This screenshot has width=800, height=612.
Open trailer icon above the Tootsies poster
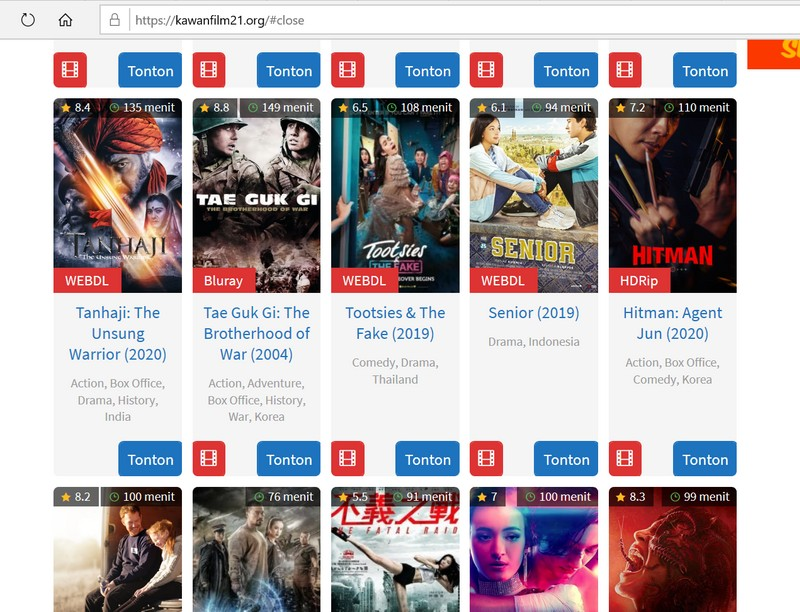coord(347,69)
